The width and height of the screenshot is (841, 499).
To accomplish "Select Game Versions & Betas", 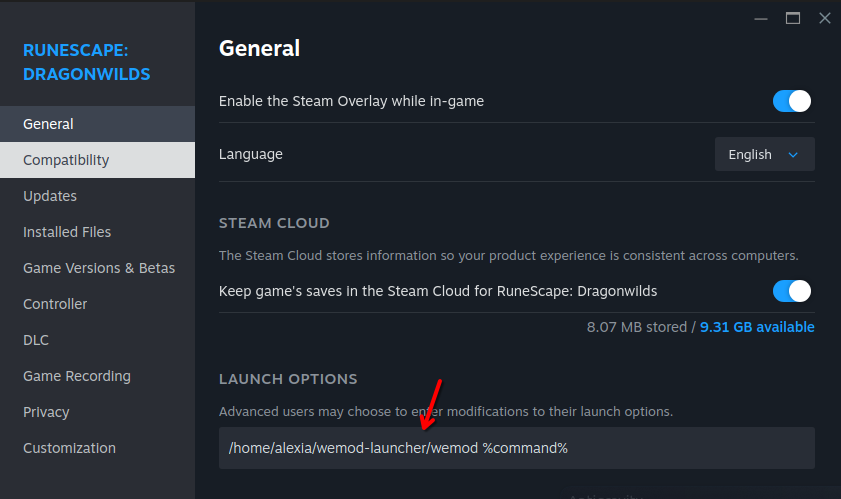I will coord(99,268).
